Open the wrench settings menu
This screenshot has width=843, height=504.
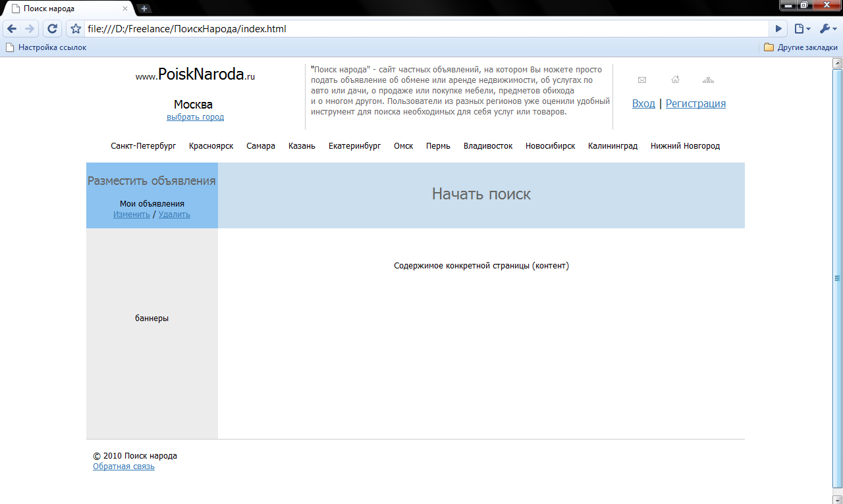[x=827, y=29]
